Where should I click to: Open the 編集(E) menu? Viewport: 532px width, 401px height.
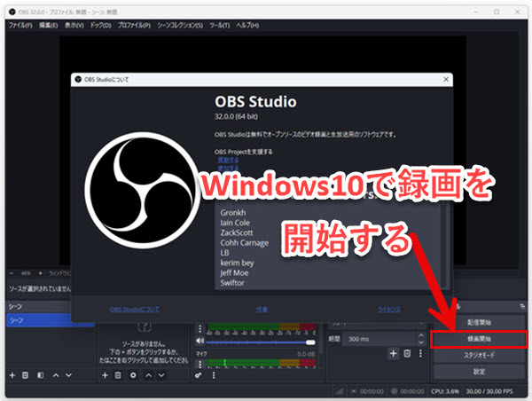pyautogui.click(x=48, y=25)
